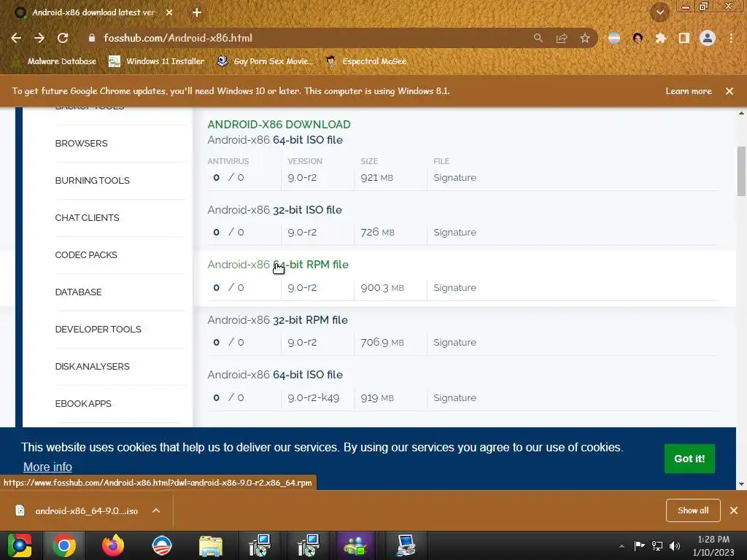This screenshot has height=560, width=747.
Task: Open the DISK ANALYSERS category
Action: click(x=92, y=366)
